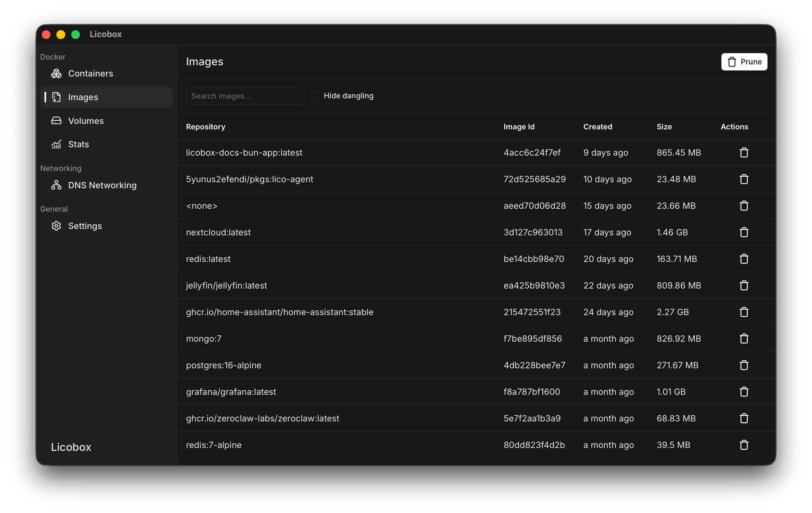Click ghcr.io/zeroclaw-labs/zeroclaw:latest repository
The height and width of the screenshot is (513, 812).
point(262,419)
